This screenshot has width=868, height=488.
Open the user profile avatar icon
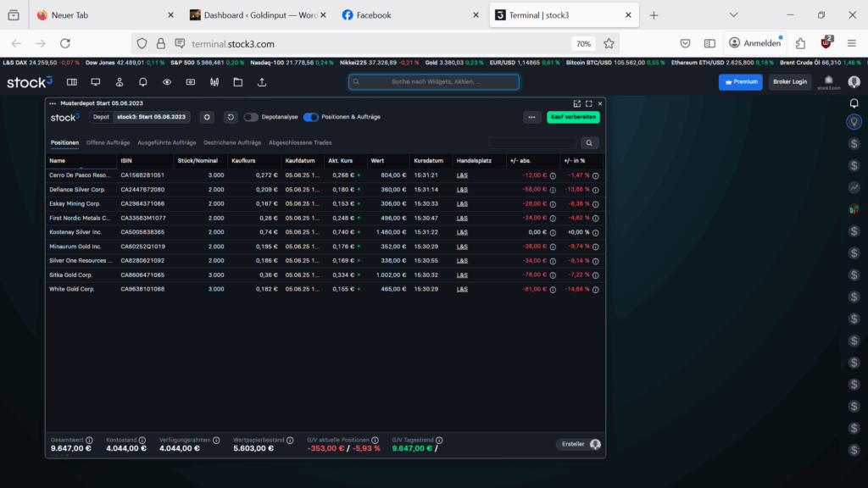[x=854, y=82]
